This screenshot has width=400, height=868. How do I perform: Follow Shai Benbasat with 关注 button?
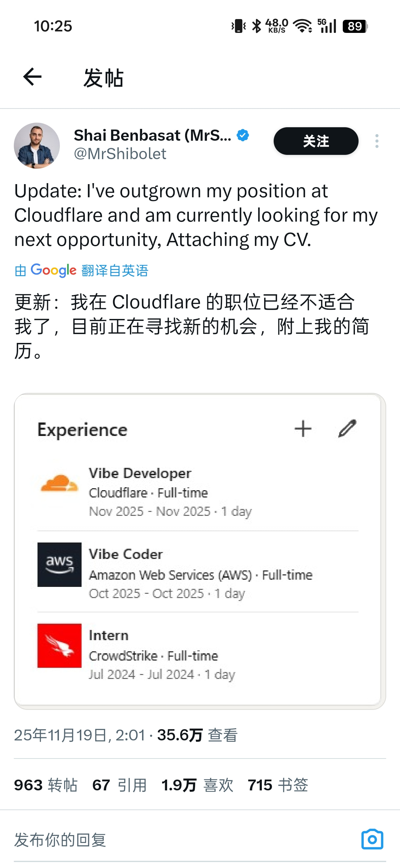(316, 141)
